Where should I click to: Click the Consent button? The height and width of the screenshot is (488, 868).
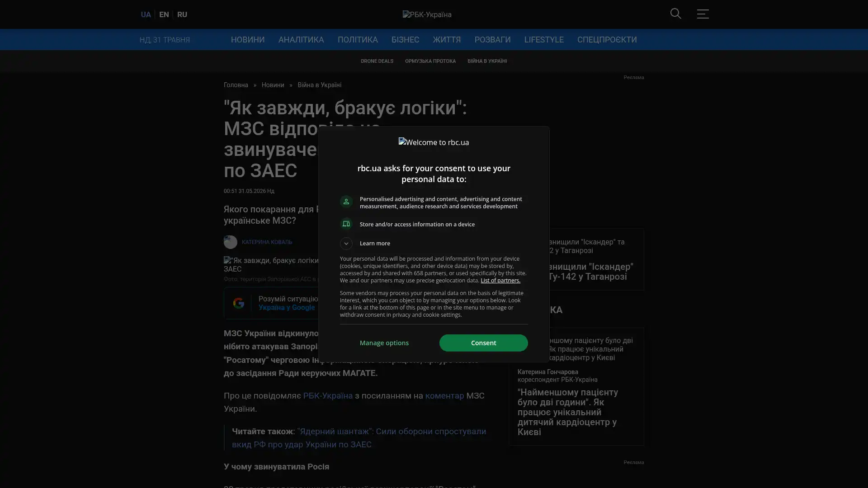click(483, 343)
